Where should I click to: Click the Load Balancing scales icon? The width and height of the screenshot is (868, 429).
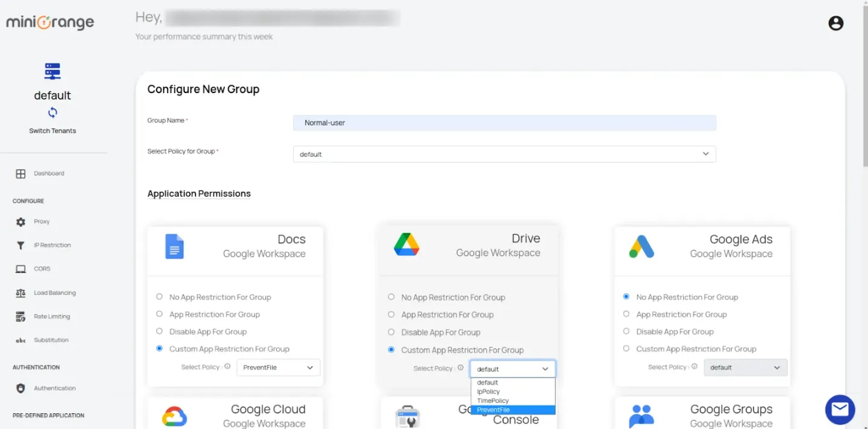tap(21, 293)
